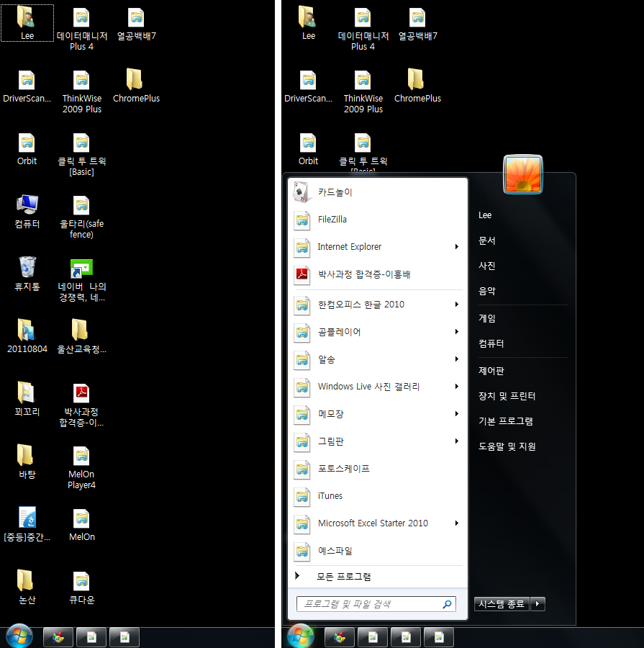Click the 프로그램 및 파일 검색 search box
Screen dimensions: 644x648
click(x=376, y=604)
